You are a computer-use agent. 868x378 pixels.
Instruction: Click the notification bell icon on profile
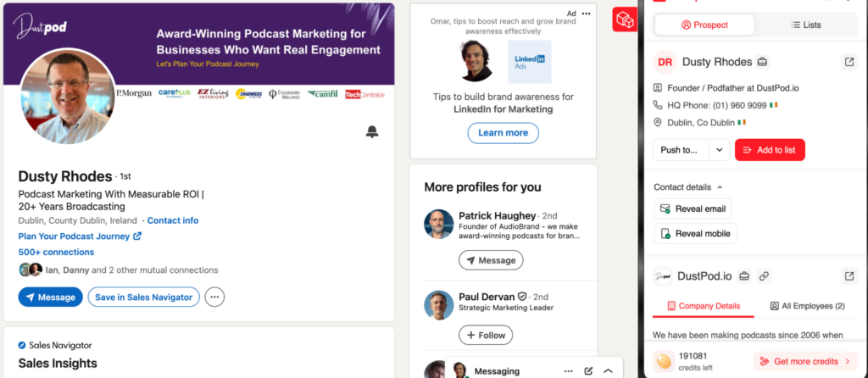[x=372, y=131]
